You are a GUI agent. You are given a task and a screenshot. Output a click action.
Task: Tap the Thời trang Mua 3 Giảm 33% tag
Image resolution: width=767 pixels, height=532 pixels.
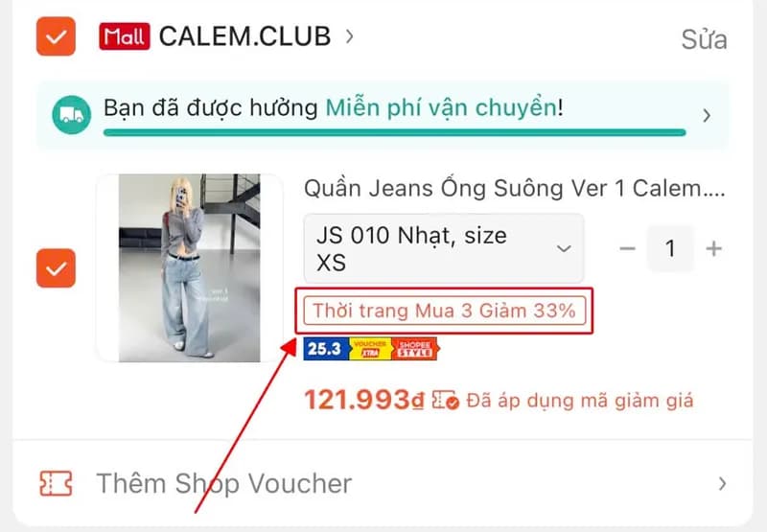445,311
